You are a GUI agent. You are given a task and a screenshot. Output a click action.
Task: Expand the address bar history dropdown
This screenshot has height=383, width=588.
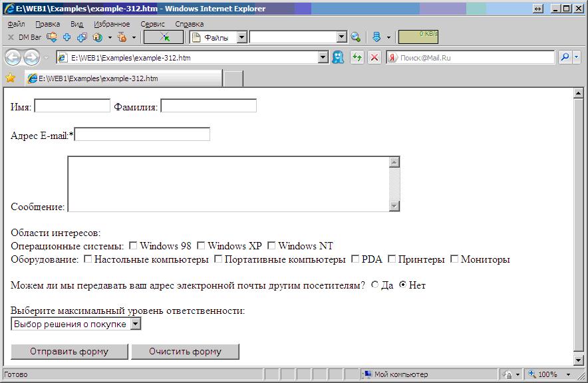click(323, 58)
